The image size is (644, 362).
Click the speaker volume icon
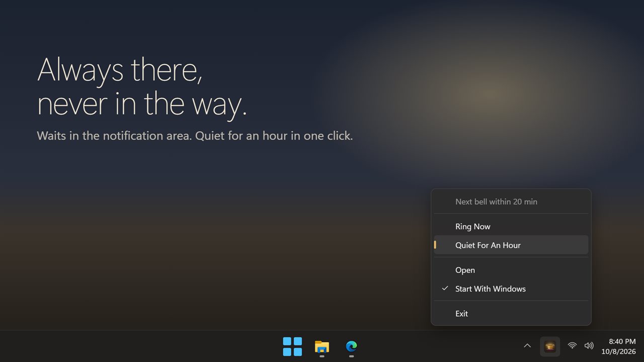[x=589, y=346]
